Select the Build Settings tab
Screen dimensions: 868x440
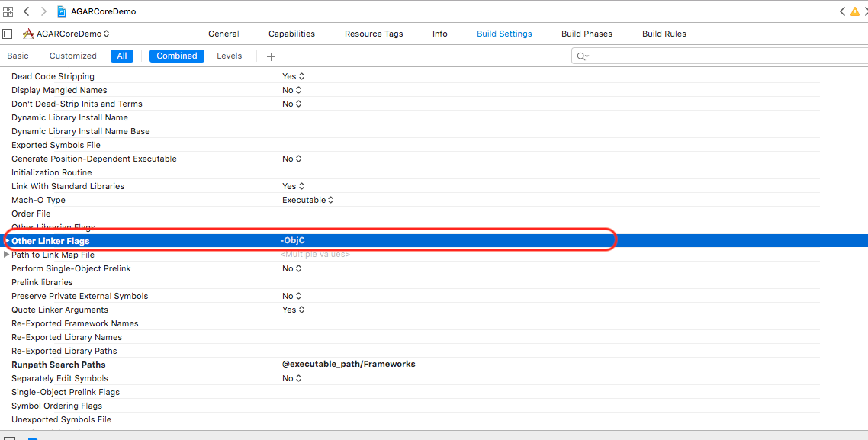[x=504, y=34]
